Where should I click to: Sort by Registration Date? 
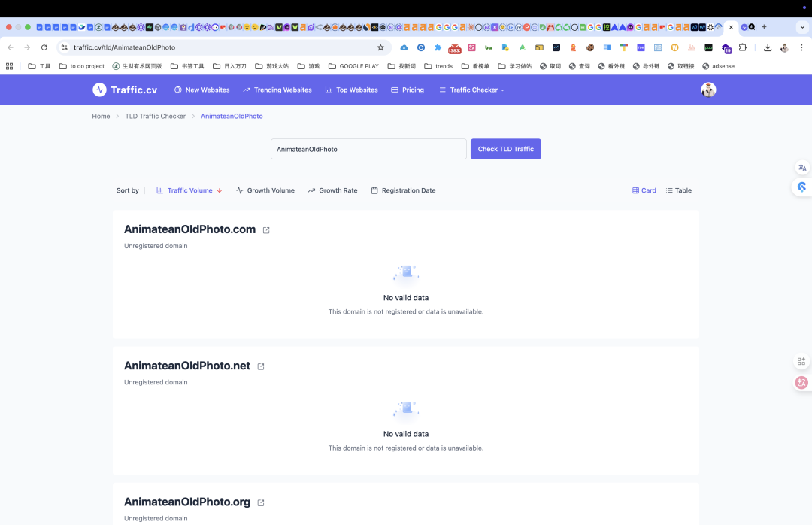[404, 190]
